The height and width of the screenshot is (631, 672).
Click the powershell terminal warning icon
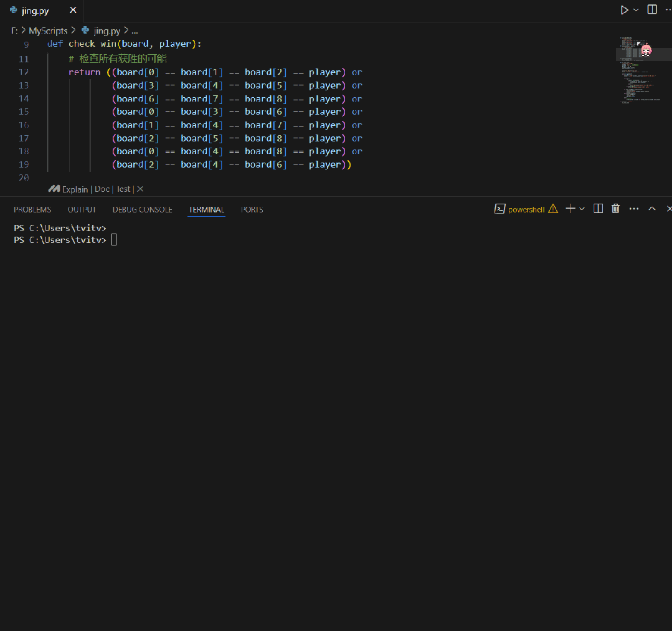[553, 209]
